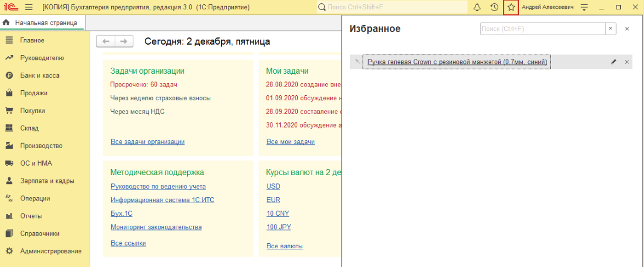Image resolution: width=644 pixels, height=267 pixels.
Task: Close the Favorites panel
Action: coord(627,29)
